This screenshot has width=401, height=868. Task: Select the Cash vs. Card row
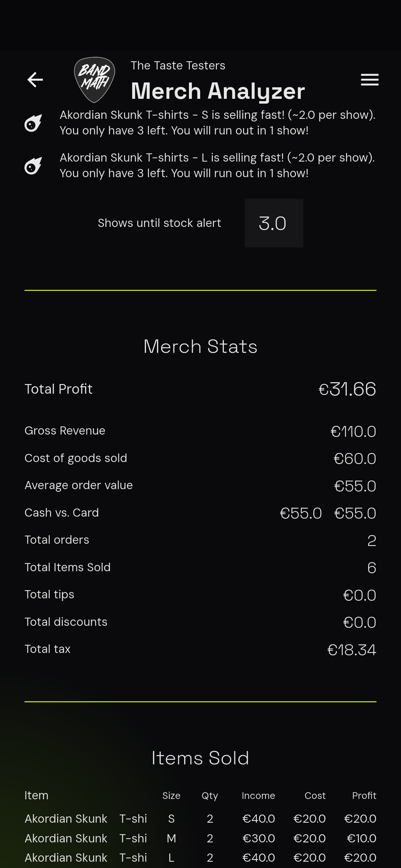click(200, 513)
